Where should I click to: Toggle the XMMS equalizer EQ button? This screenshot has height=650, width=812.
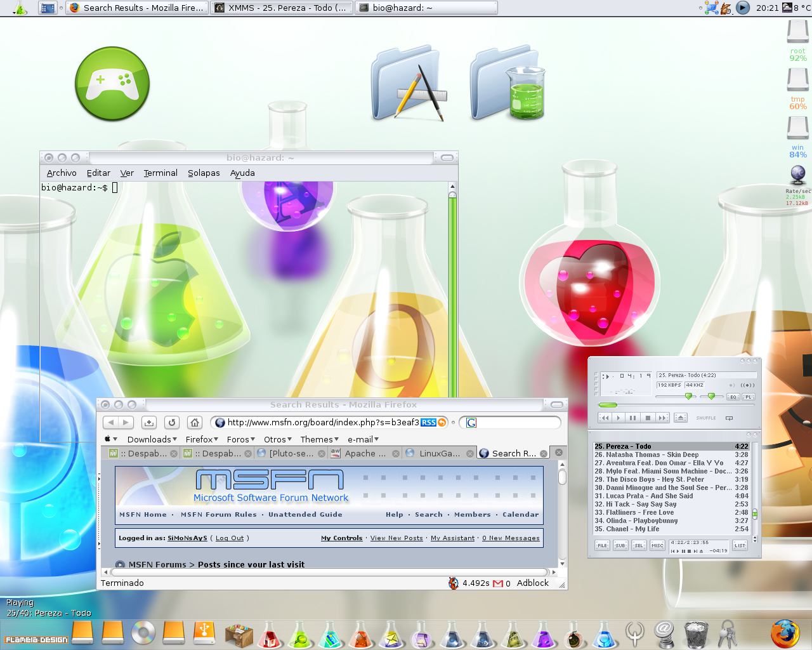(x=733, y=397)
